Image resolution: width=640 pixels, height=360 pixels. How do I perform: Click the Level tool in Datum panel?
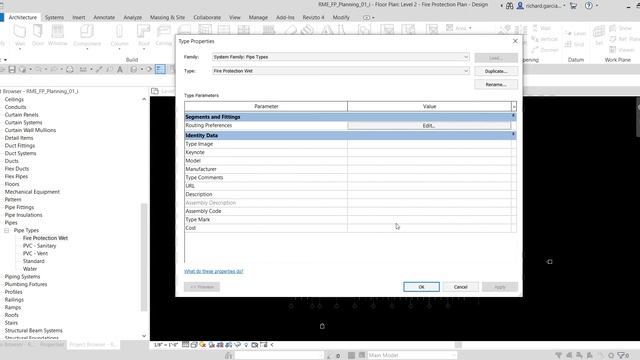coord(576,33)
